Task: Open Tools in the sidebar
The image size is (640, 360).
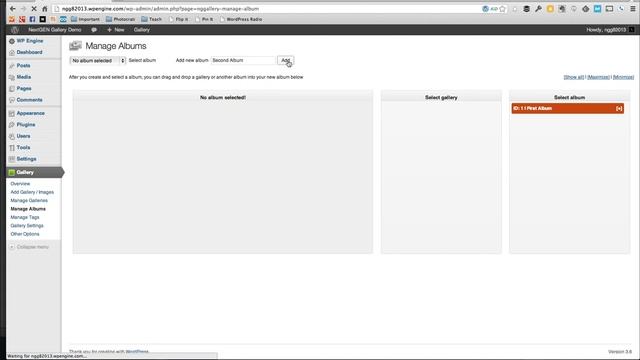Action: (23, 147)
